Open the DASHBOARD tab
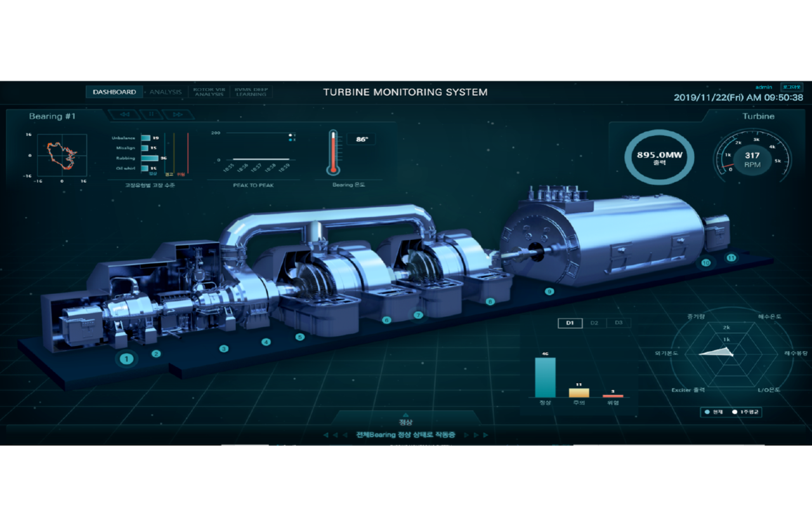 click(114, 92)
